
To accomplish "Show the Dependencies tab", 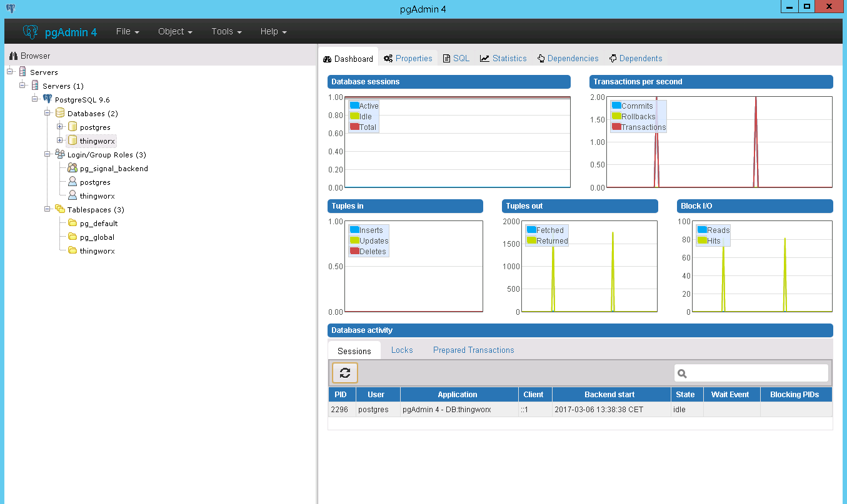I will (568, 58).
